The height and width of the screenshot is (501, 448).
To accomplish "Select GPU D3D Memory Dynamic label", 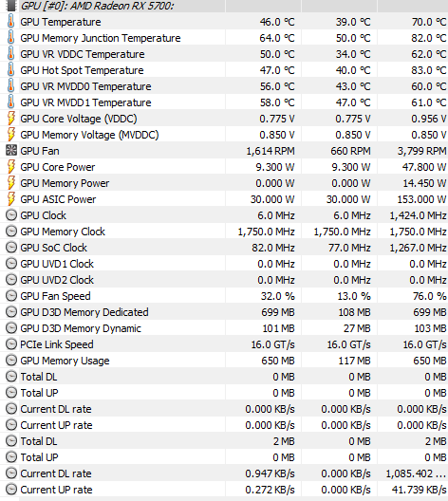I will [81, 328].
